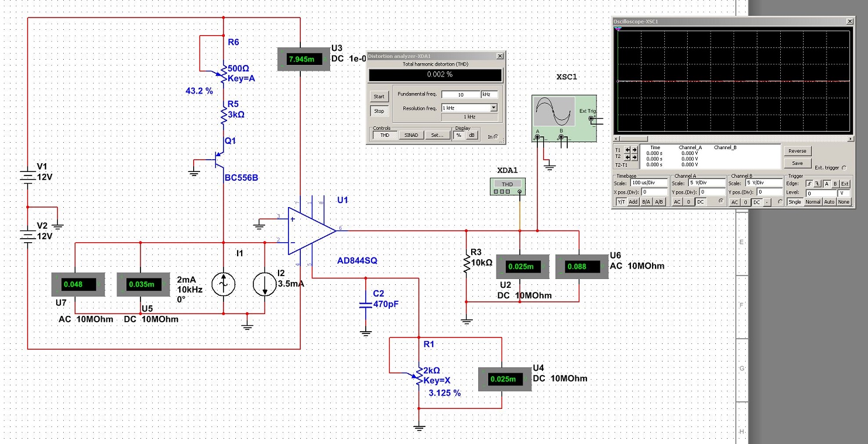Viewport: 868px width, 444px height.
Task: Select the AC current source I1 symbol
Action: pos(224,284)
